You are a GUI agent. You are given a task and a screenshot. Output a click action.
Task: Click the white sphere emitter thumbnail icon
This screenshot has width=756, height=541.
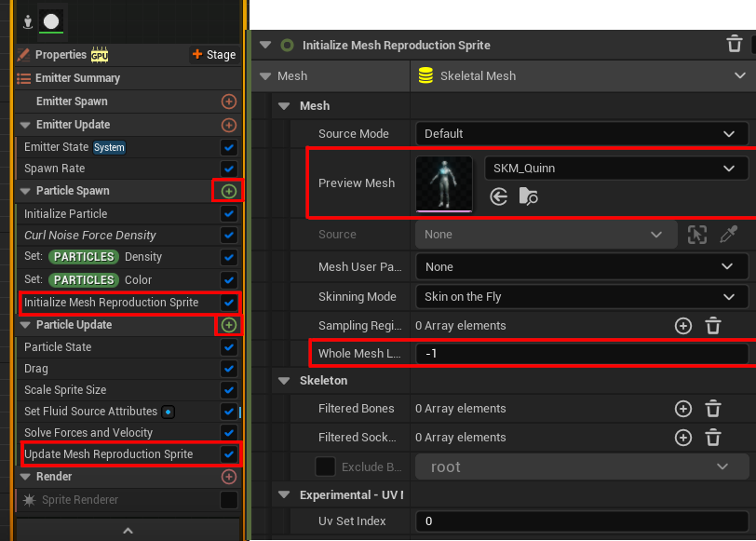coord(51,21)
